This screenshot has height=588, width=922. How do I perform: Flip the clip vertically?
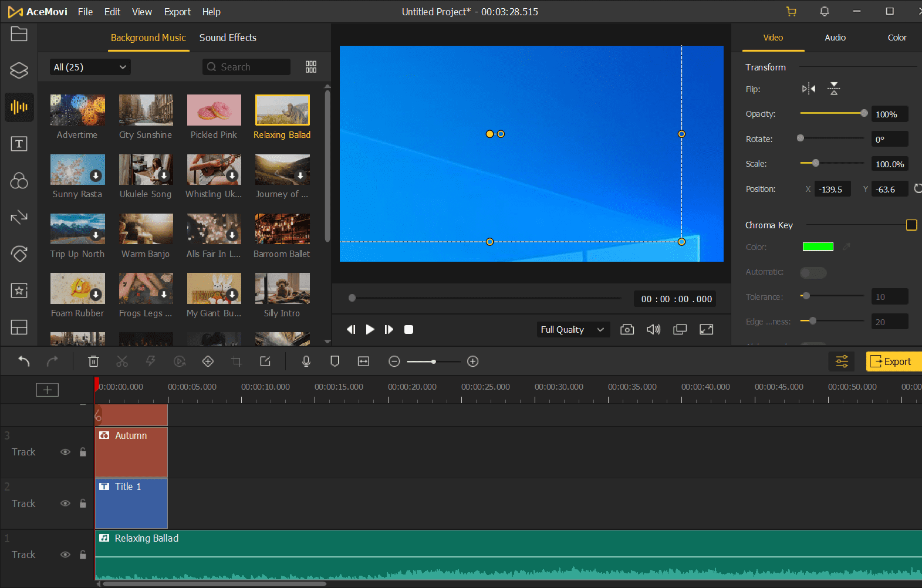[x=834, y=89]
